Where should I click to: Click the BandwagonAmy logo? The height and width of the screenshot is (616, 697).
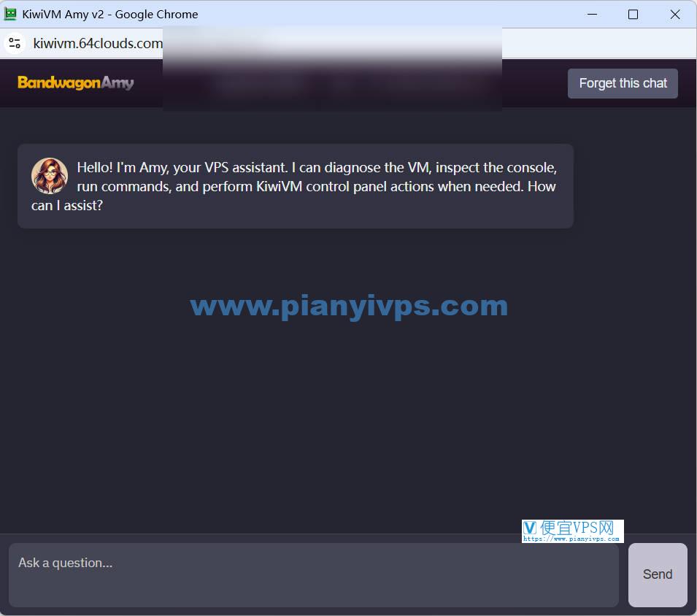pos(76,82)
